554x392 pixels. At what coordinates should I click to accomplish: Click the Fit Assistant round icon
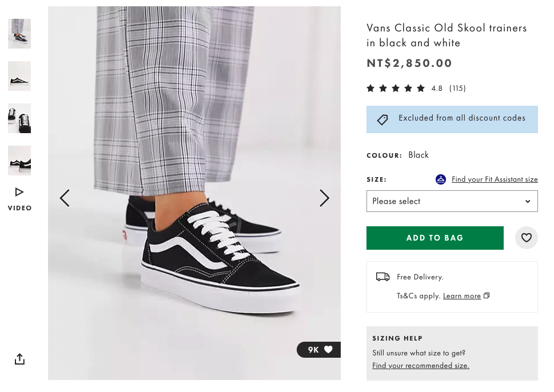tap(440, 179)
